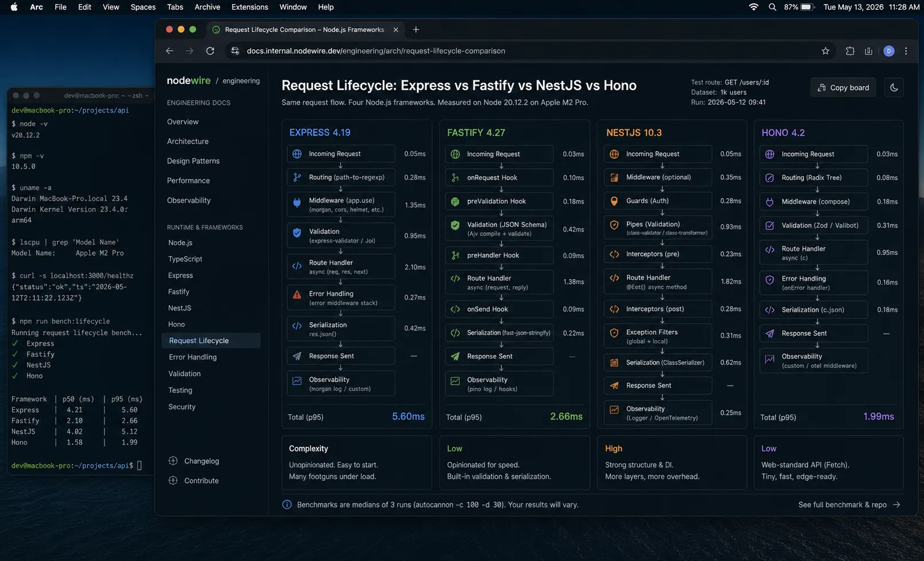
Task: Open the Tabs menu
Action: click(175, 7)
